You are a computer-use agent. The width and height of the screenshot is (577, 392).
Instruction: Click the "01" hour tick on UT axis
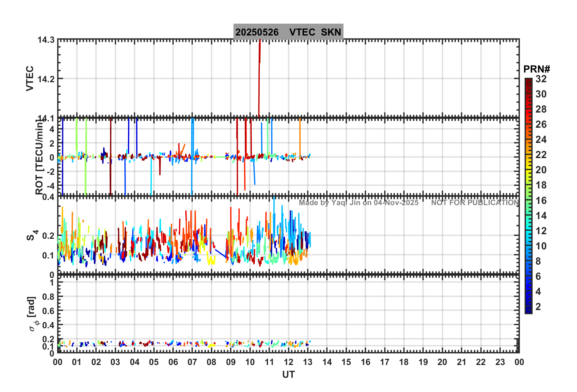coord(77,362)
